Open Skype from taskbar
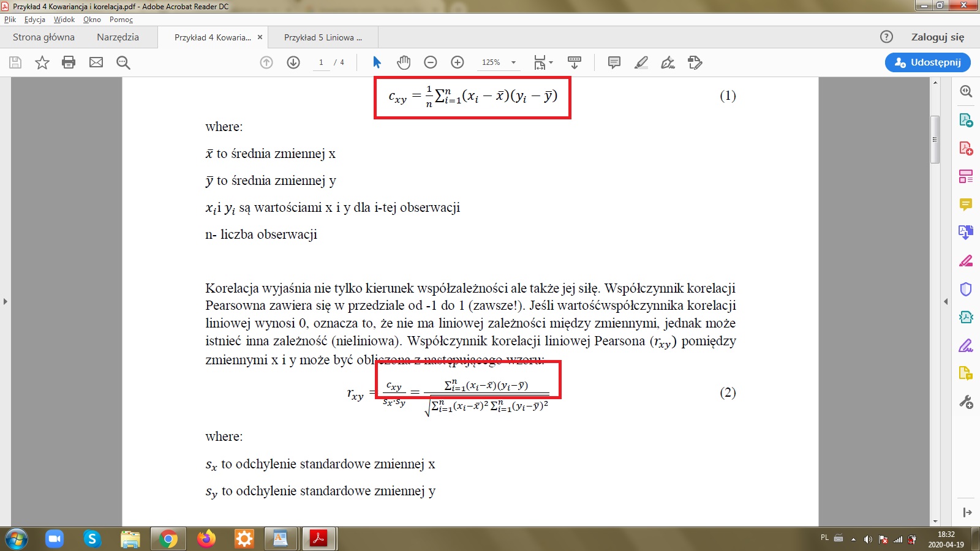980x551 pixels. pos(92,539)
